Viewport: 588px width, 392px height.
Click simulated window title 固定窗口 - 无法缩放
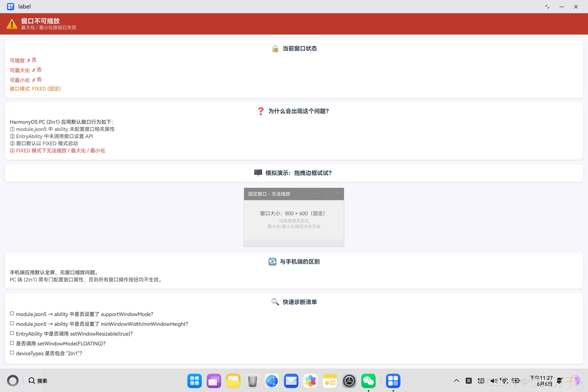[x=269, y=194]
